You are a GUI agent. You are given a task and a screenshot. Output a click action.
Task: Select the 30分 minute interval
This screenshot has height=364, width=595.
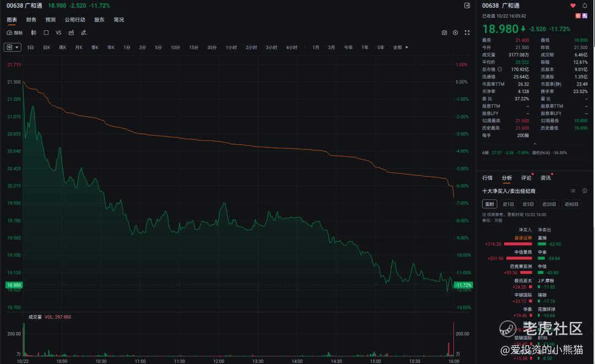212,47
